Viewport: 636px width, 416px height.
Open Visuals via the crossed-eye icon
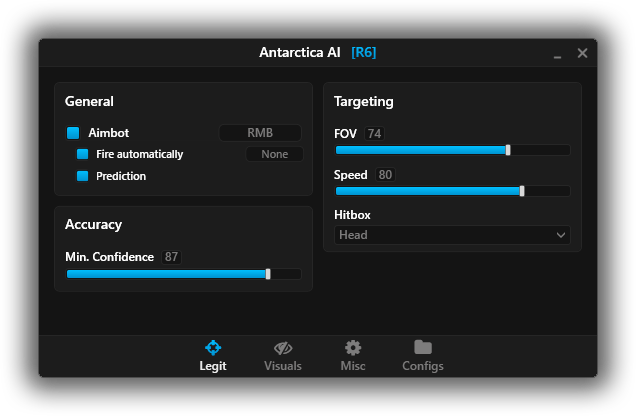(283, 347)
